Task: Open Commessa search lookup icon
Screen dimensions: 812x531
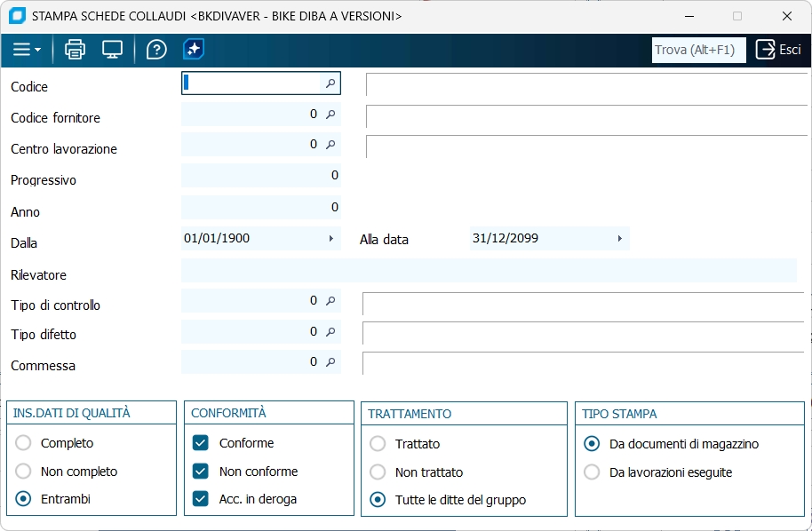Action: point(330,362)
